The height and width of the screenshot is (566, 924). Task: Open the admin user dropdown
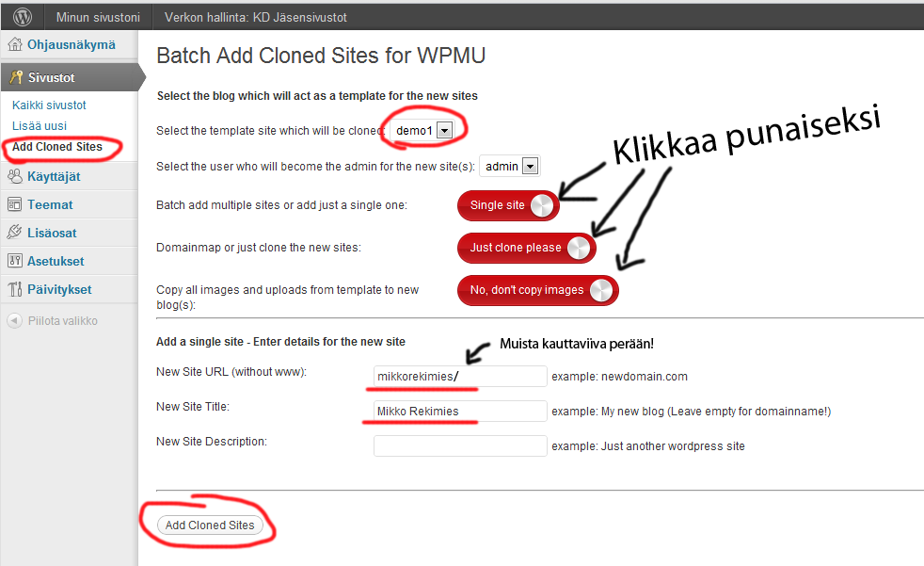pyautogui.click(x=510, y=167)
